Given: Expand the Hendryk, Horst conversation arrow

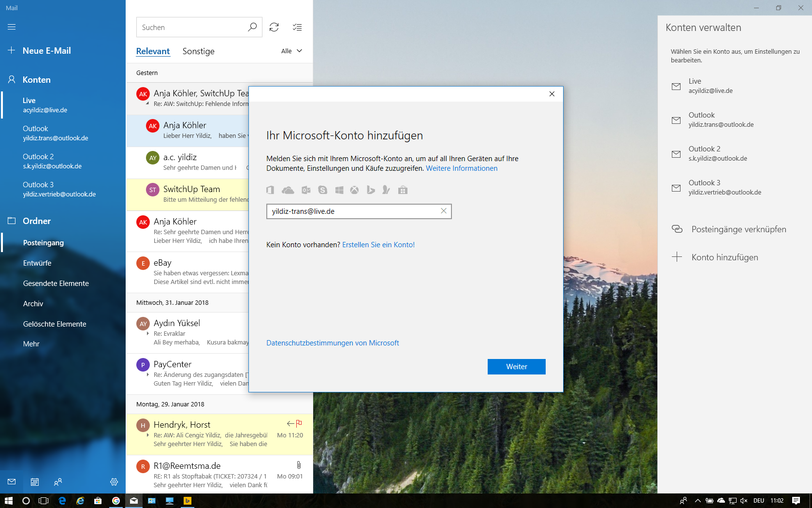Looking at the screenshot, I should tap(148, 435).
